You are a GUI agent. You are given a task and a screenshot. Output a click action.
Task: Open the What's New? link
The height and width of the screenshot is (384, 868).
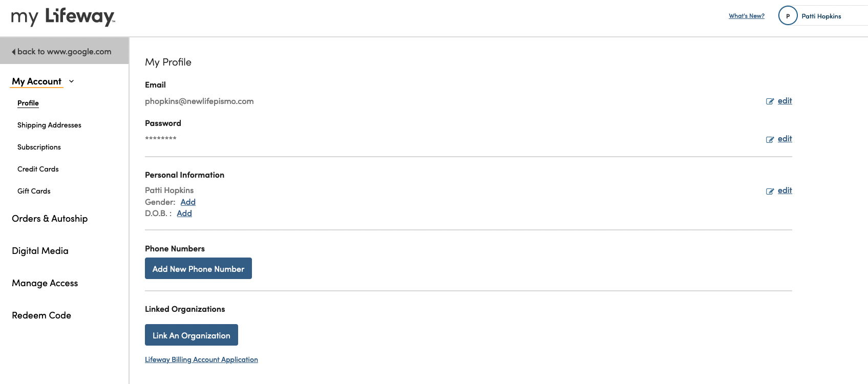(746, 16)
